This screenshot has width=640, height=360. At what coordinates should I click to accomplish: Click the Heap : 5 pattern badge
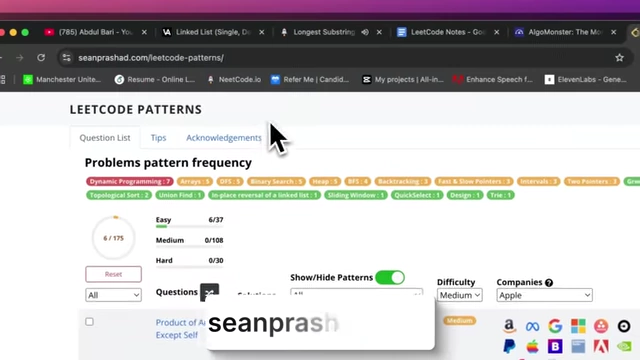pos(325,181)
